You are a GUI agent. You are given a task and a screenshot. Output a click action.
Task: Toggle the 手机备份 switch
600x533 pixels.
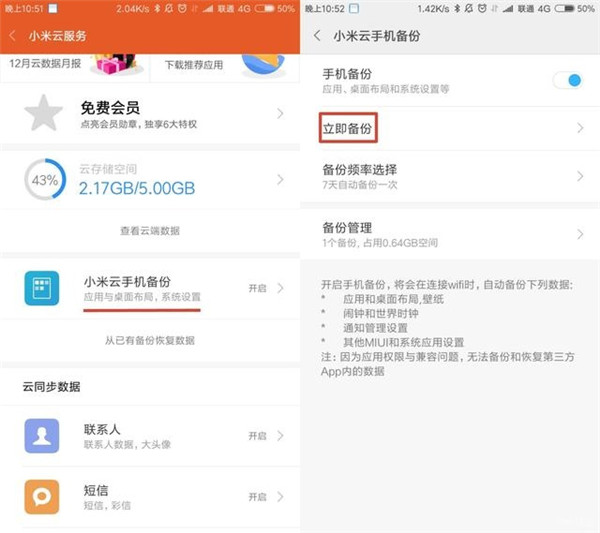click(568, 80)
